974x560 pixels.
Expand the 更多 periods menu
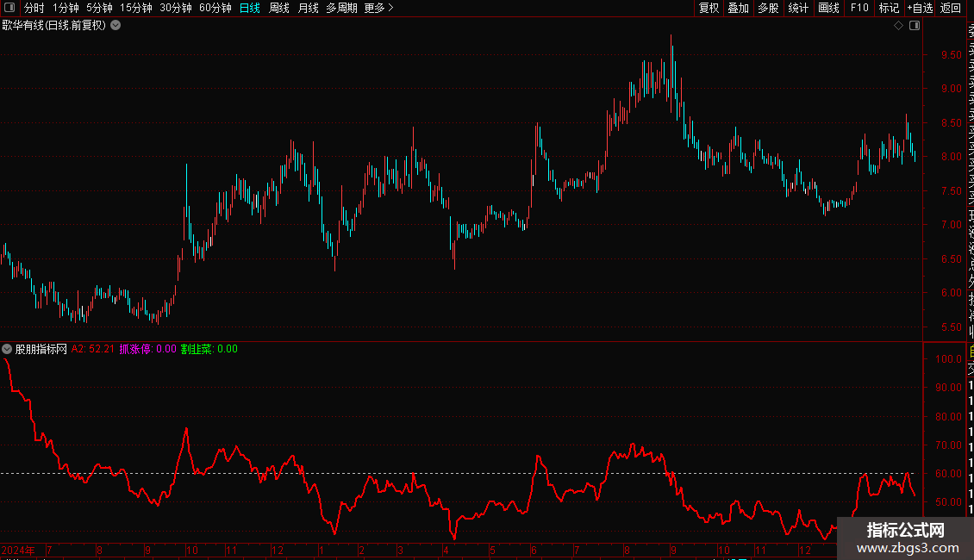[x=378, y=8]
